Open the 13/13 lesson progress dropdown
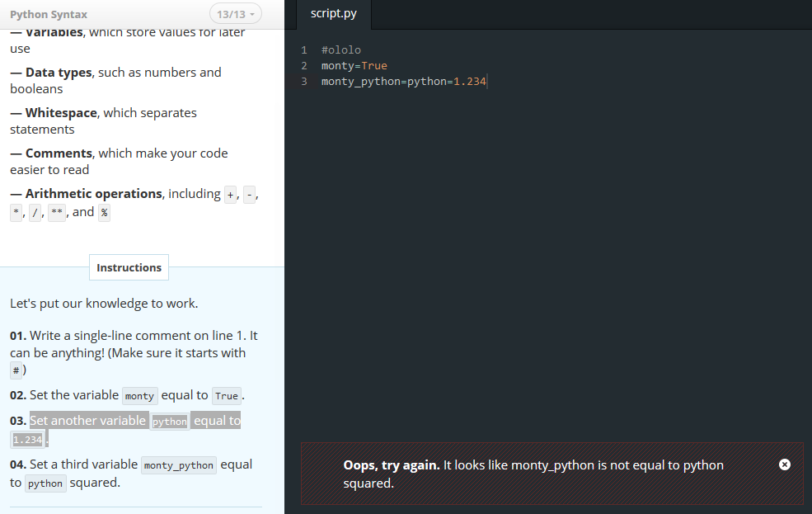812x514 pixels. pyautogui.click(x=236, y=14)
